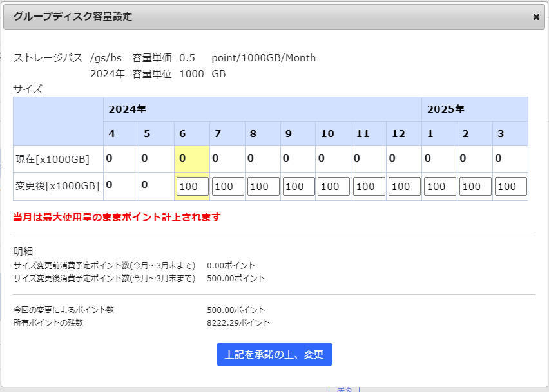Click the 変更後 capacity box for month 9
This screenshot has width=549, height=392.
(298, 187)
